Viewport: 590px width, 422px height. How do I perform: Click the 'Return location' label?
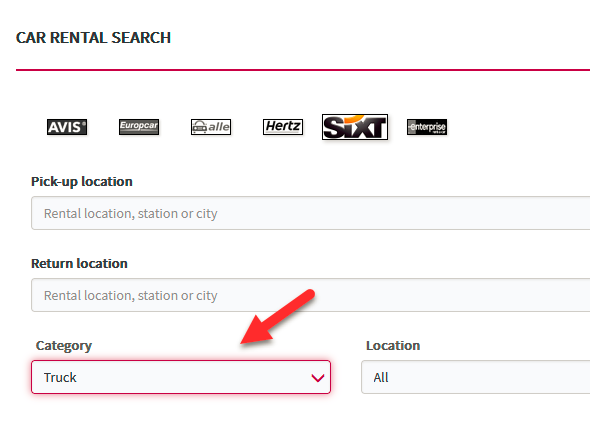point(79,264)
